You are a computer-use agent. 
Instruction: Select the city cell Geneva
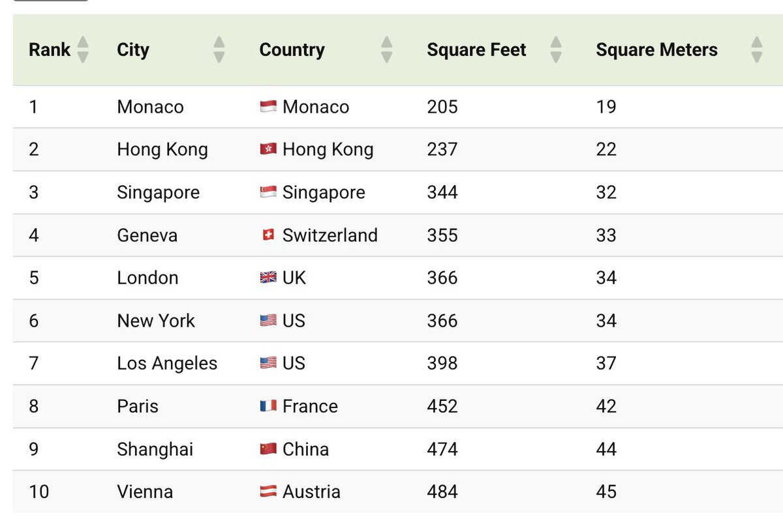click(x=147, y=235)
